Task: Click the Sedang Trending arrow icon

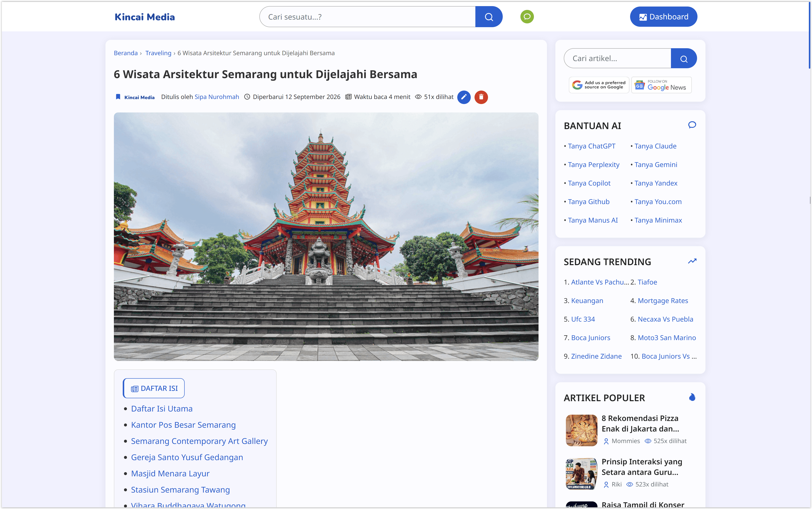Action: click(692, 261)
